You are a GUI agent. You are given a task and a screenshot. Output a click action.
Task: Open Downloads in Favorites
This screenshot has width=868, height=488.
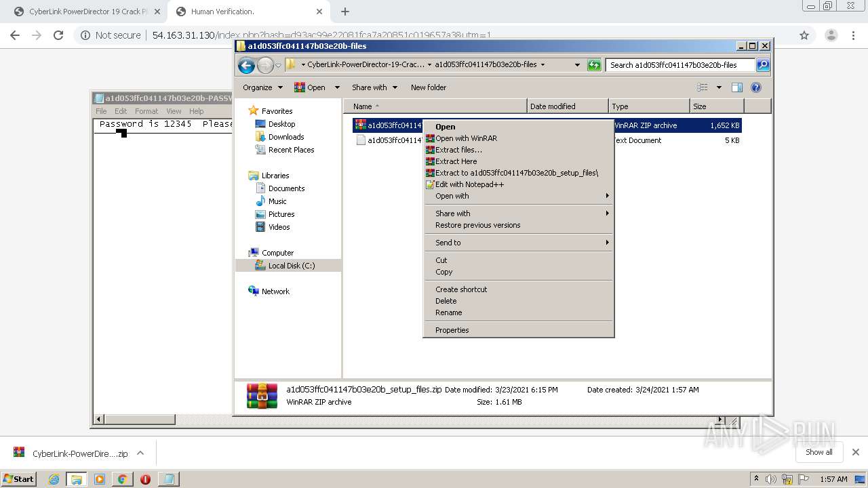click(285, 137)
